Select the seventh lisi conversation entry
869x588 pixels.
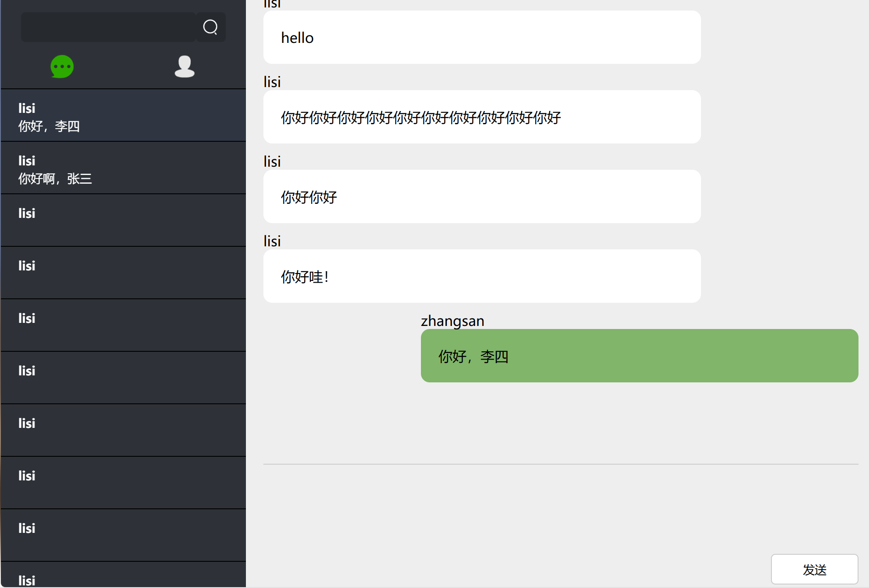coord(123,430)
